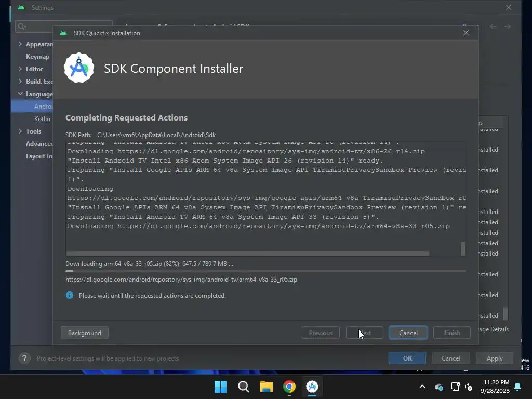Click Cancel in the Settings window

click(451, 358)
